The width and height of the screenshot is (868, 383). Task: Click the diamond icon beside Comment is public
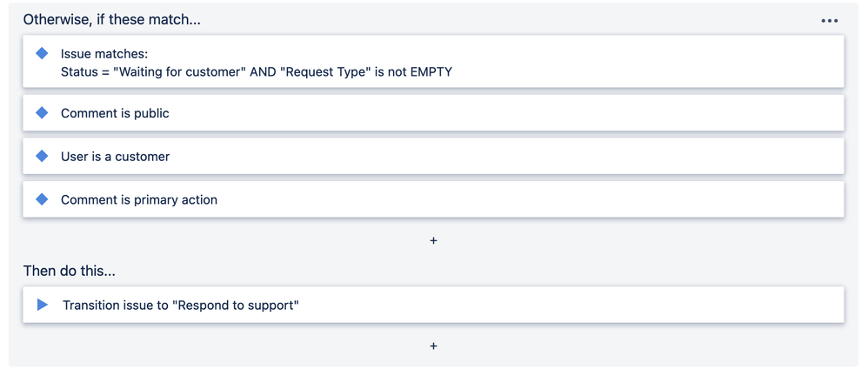coord(42,113)
